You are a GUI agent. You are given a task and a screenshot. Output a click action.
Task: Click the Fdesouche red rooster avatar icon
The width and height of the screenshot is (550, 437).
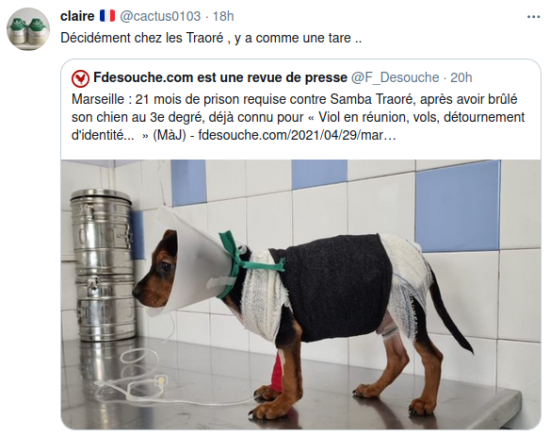80,78
